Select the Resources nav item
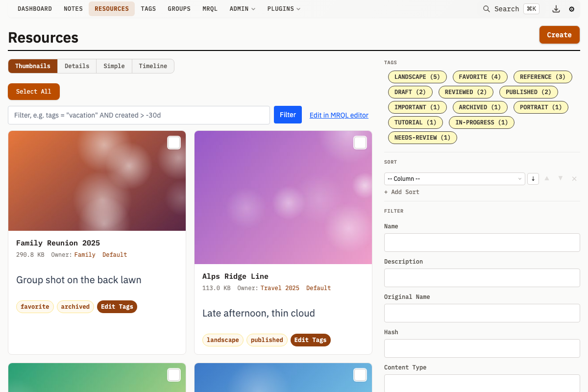This screenshot has width=588, height=392. pos(112,9)
